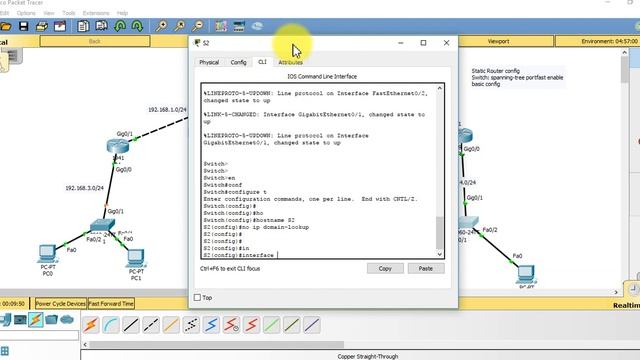
Task: Click the Copy button in CLI
Action: [x=385, y=269]
